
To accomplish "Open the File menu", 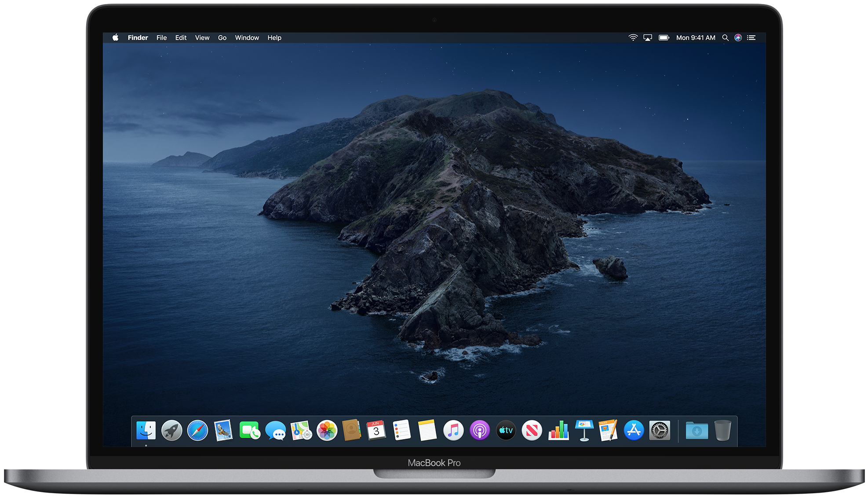I will point(161,38).
